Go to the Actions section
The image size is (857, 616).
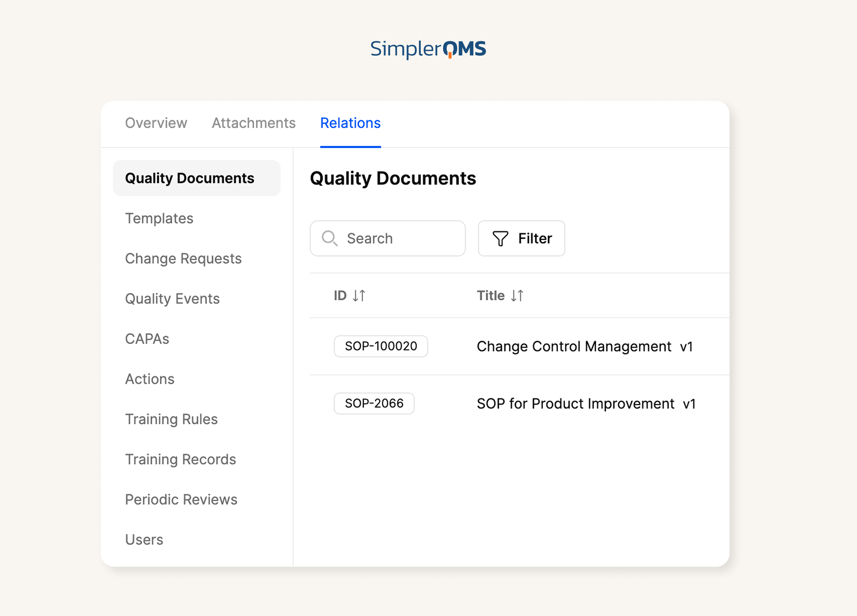(x=149, y=379)
